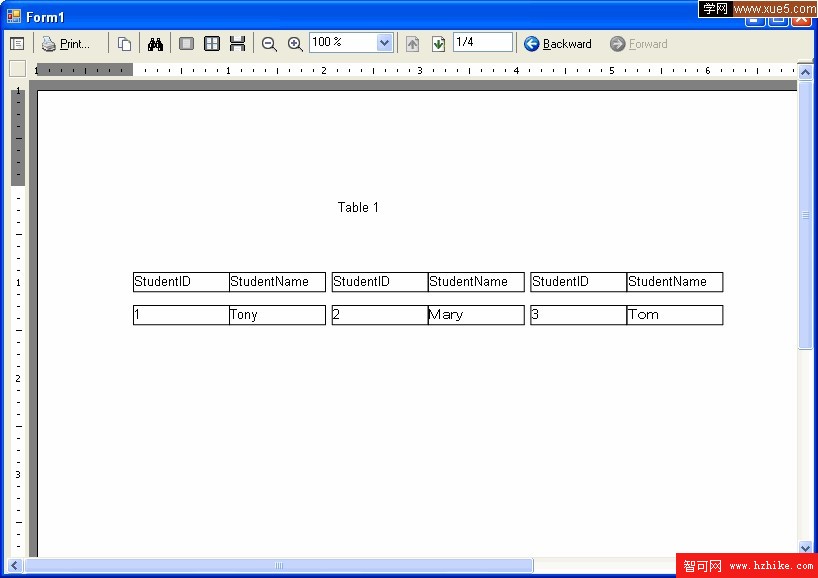
Task: Zoom out with the magnifier minus icon
Action: point(269,44)
